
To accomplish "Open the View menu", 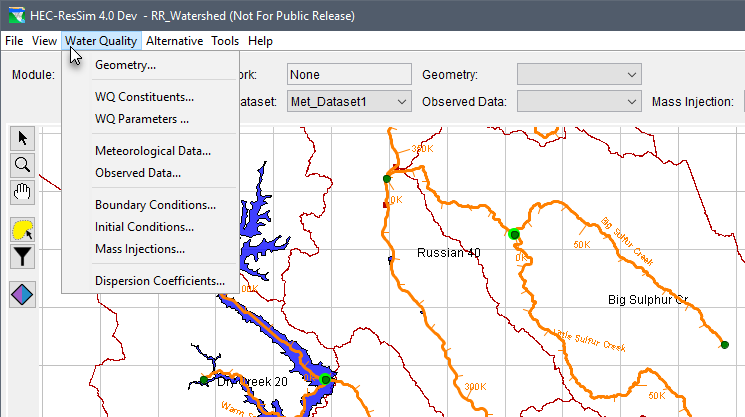I will (44, 41).
